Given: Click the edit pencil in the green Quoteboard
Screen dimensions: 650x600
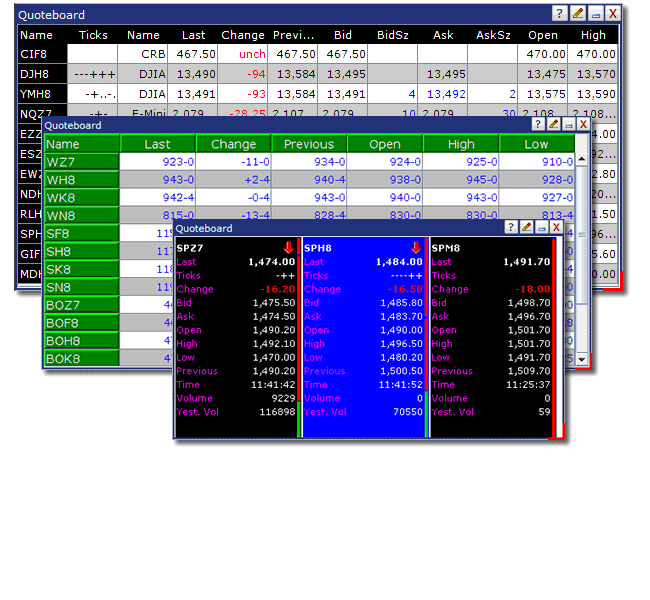Looking at the screenshot, I should pyautogui.click(x=553, y=124).
